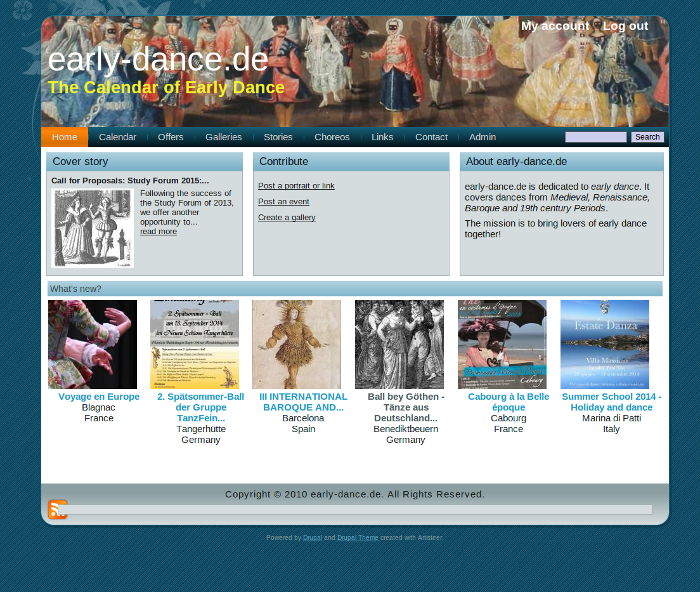Open the Cabourg beach poster thumbnail
This screenshot has width=700, height=592.
click(502, 345)
